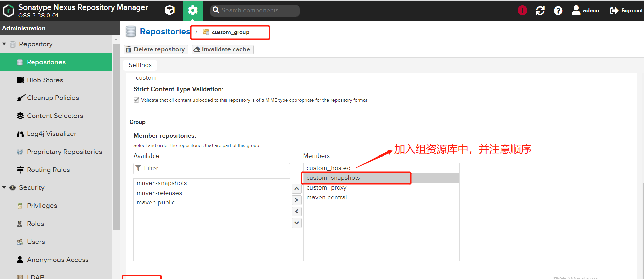Collapse the Repository tree section
644x279 pixels.
coord(4,44)
